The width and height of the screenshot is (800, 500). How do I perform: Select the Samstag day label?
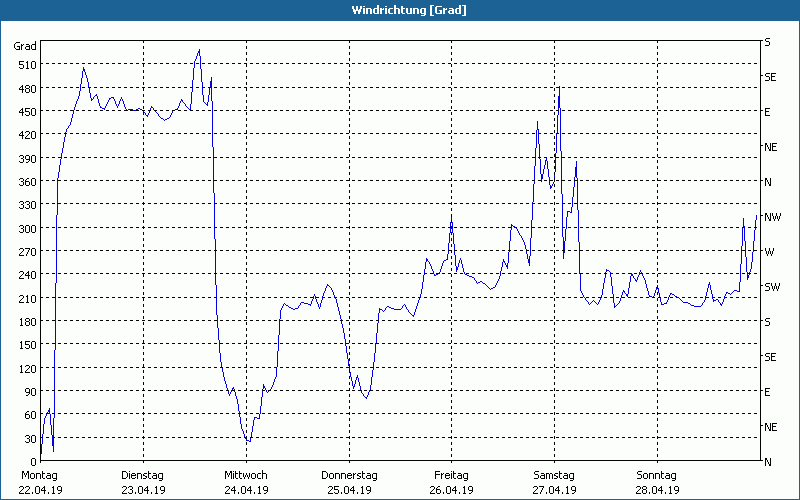(x=554, y=475)
